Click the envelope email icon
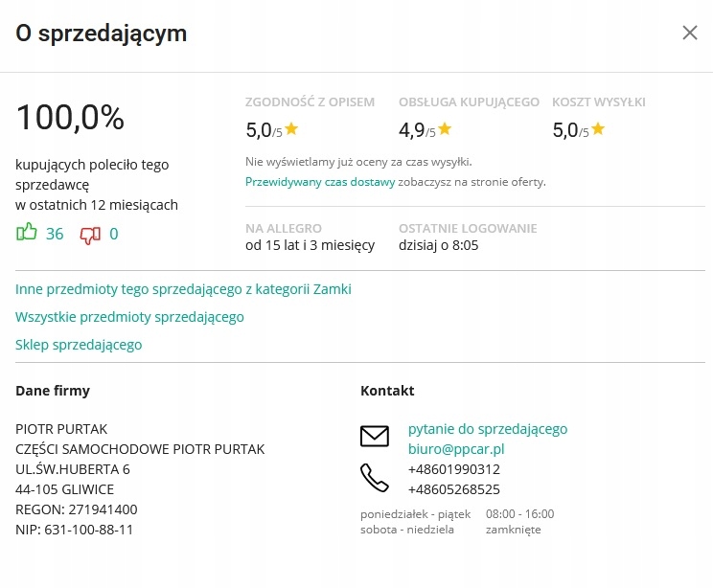The width and height of the screenshot is (713, 588). coord(375,437)
